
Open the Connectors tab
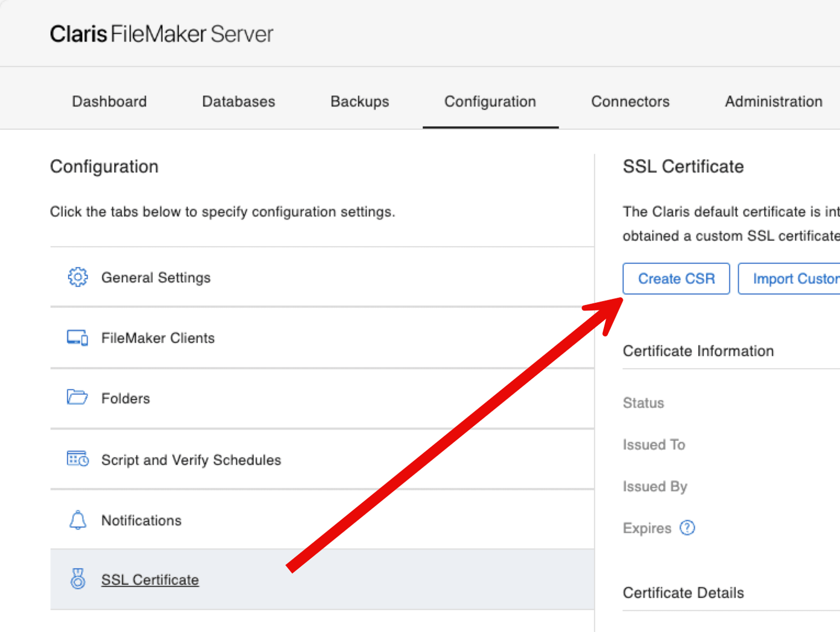630,101
